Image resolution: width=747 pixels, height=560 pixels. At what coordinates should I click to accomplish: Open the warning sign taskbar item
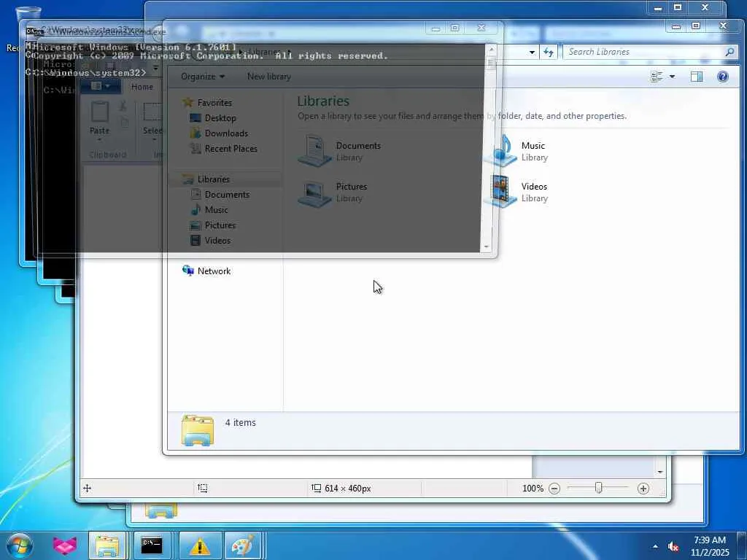[200, 546]
